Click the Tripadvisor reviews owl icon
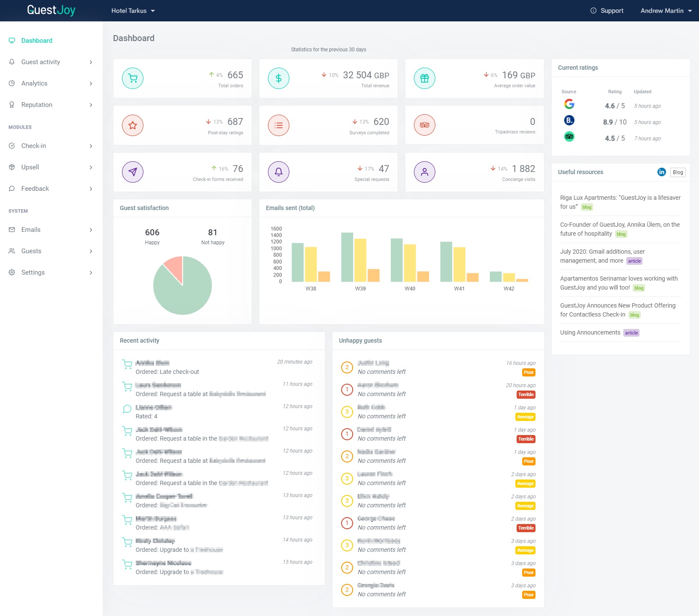Screen dimensions: 699x616 point(425,125)
